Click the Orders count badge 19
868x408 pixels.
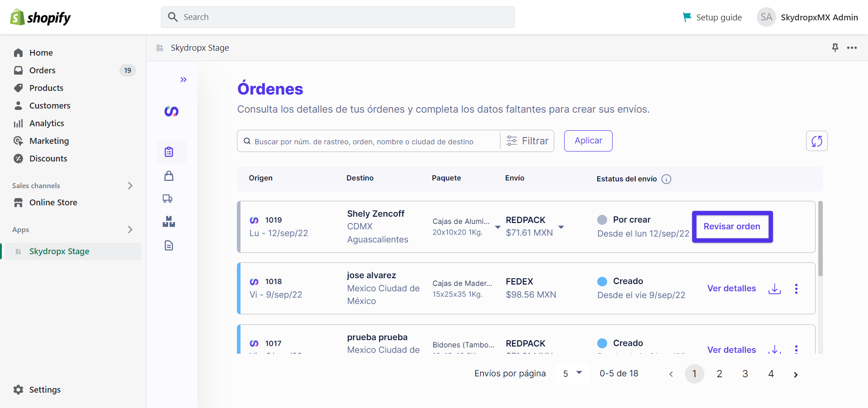(127, 71)
